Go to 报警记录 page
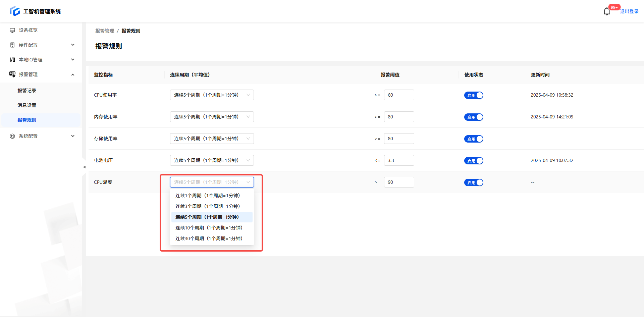 (x=27, y=91)
